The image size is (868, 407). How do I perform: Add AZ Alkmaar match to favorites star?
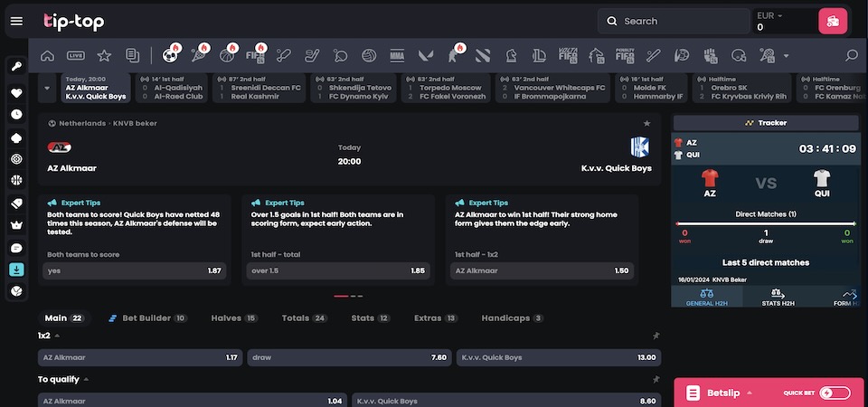pos(646,123)
